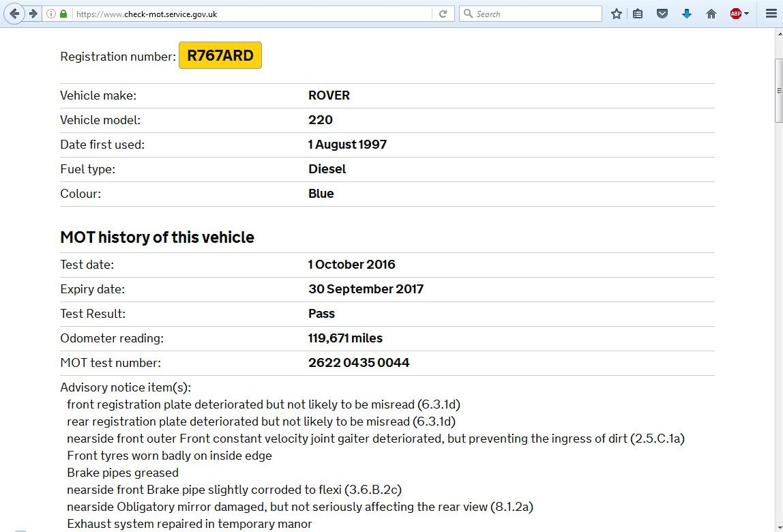Click the forward navigation arrow
Screen dimensions: 783x532
coord(33,14)
